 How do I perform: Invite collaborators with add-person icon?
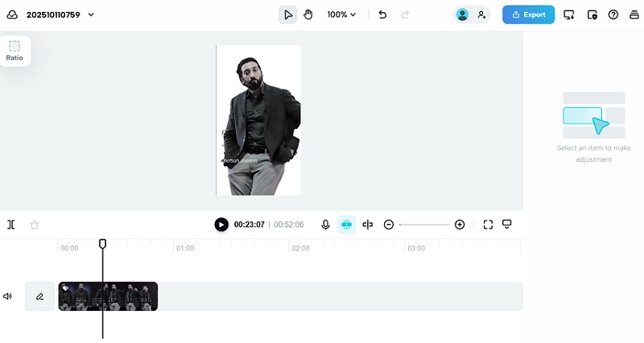click(481, 14)
